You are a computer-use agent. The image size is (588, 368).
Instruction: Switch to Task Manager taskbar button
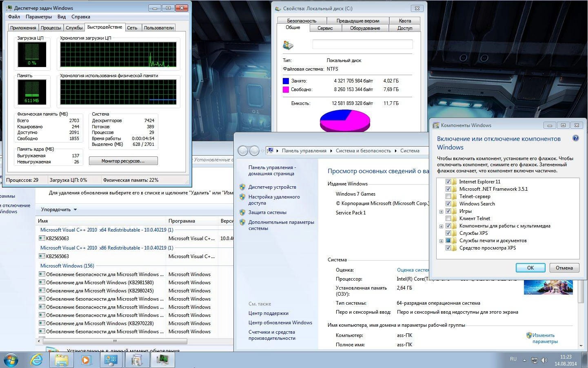click(x=162, y=360)
